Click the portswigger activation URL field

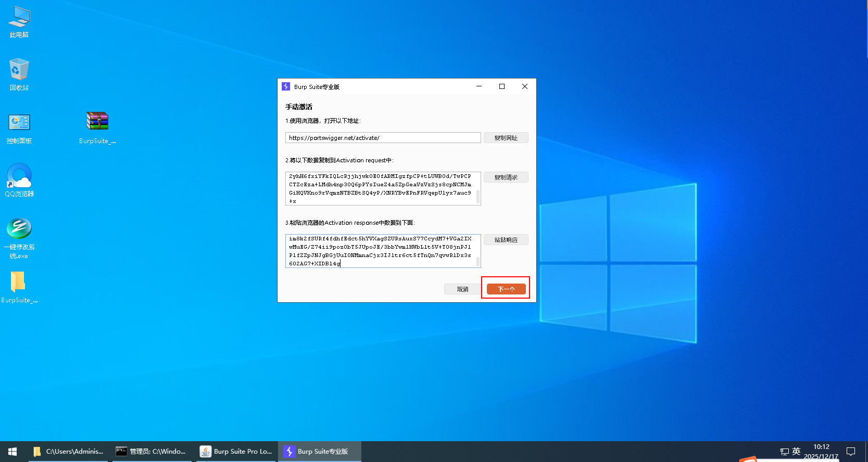(383, 138)
